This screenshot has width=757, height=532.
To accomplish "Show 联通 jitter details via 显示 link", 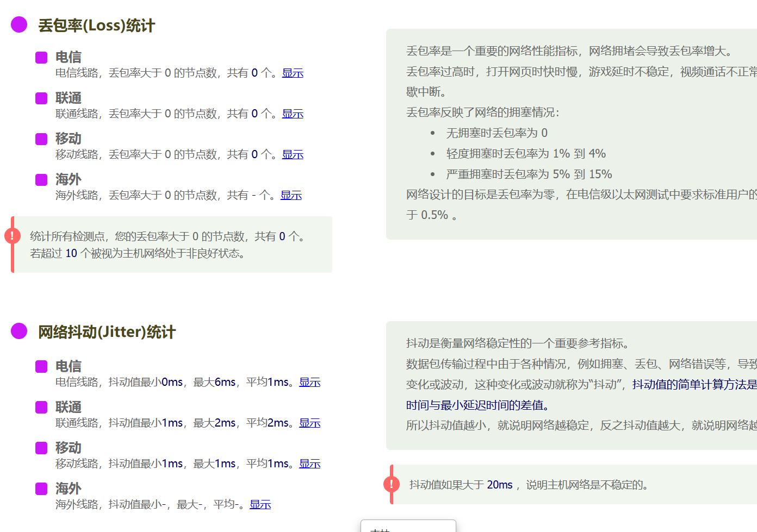I will click(x=309, y=422).
